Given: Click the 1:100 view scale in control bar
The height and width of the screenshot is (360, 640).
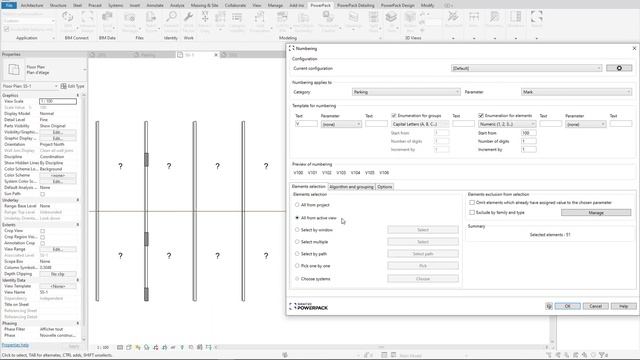Looking at the screenshot, I should 103,347.
